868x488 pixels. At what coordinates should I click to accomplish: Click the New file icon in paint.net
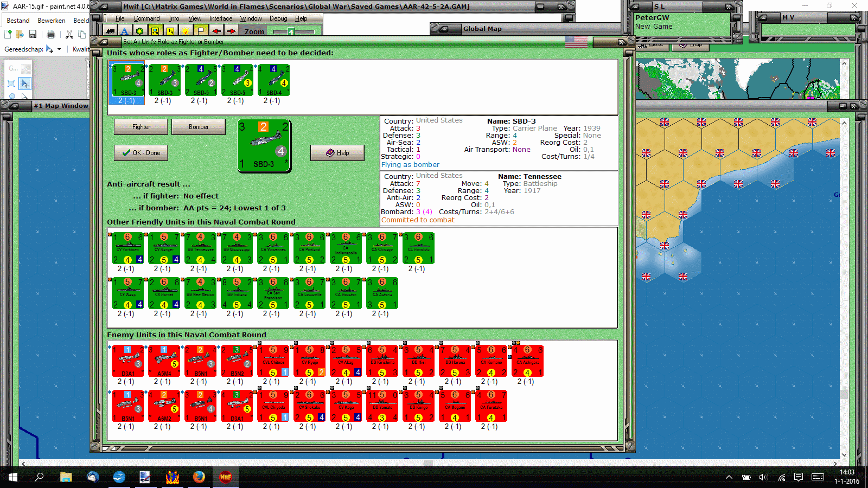pyautogui.click(x=8, y=35)
